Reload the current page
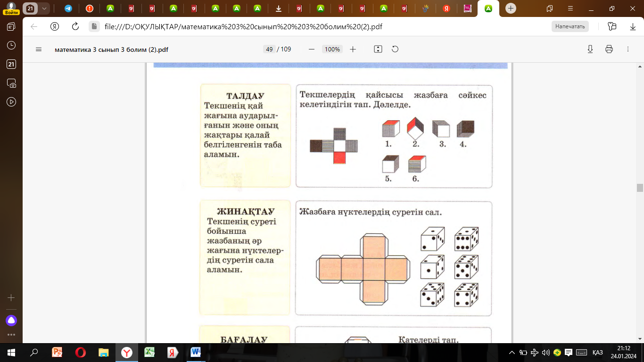The width and height of the screenshot is (644, 362). coord(75,26)
